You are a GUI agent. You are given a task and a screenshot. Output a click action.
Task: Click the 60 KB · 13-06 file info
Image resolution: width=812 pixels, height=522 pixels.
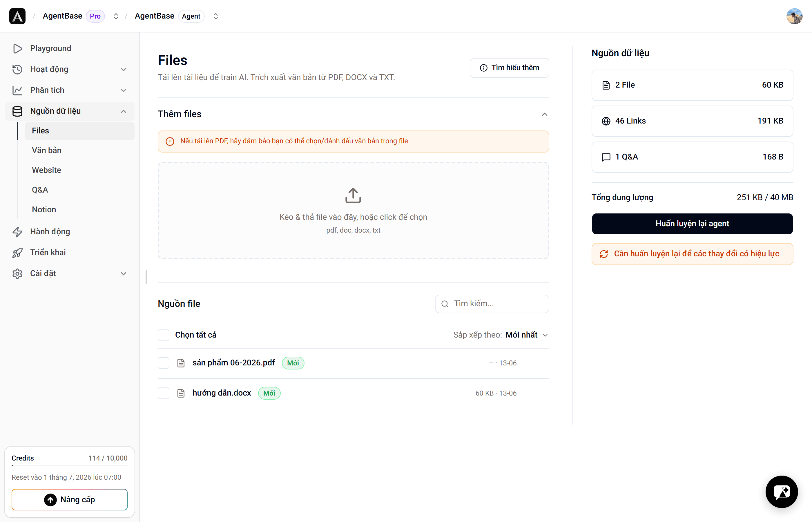point(496,393)
